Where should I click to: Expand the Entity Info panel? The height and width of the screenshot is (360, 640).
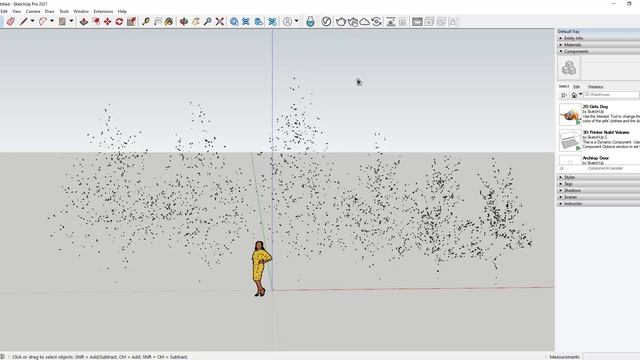coord(598,38)
